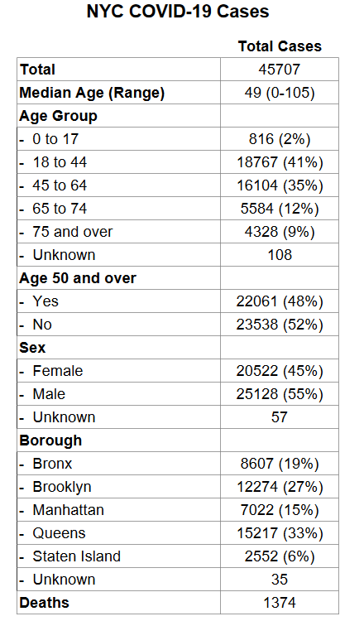Click the total count 45707

280,70
